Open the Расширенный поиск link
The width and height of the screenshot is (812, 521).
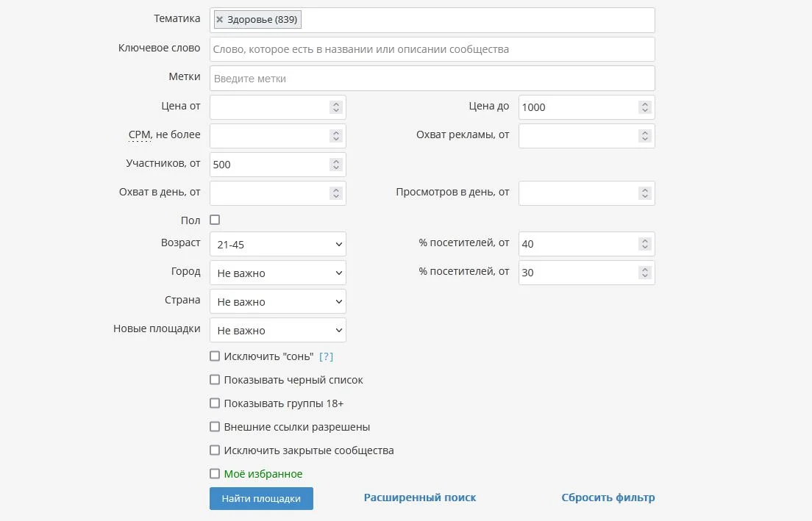(420, 497)
